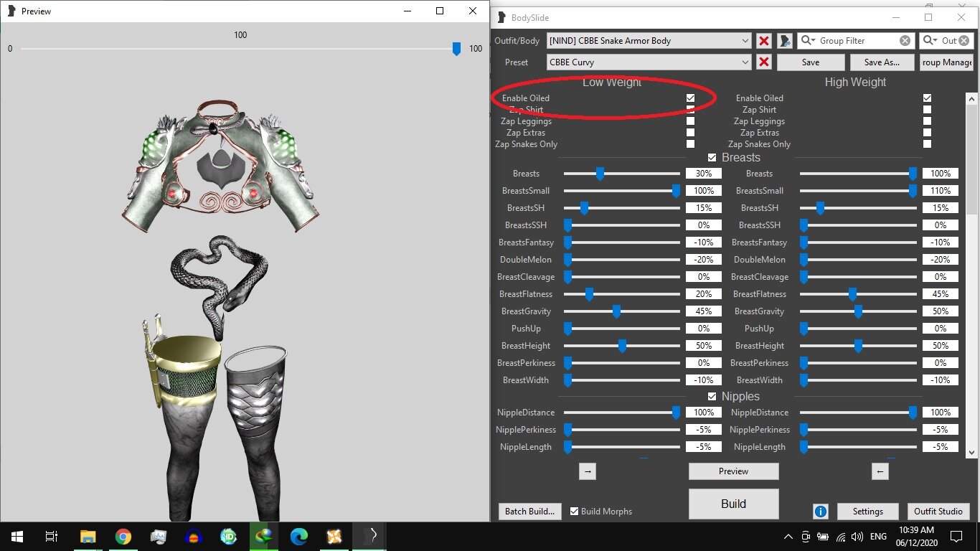
Task: Click the Low Weight BreastGravity slider handle
Action: (x=616, y=311)
